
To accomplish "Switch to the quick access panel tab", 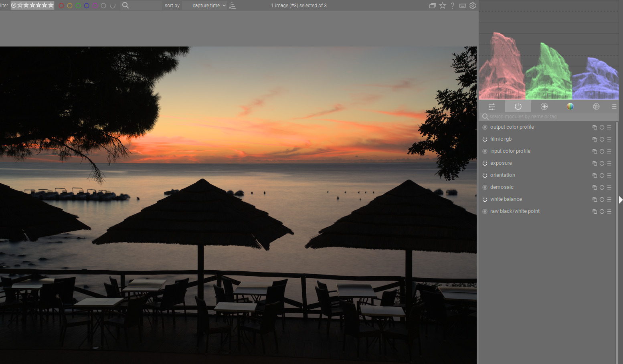I will [492, 107].
